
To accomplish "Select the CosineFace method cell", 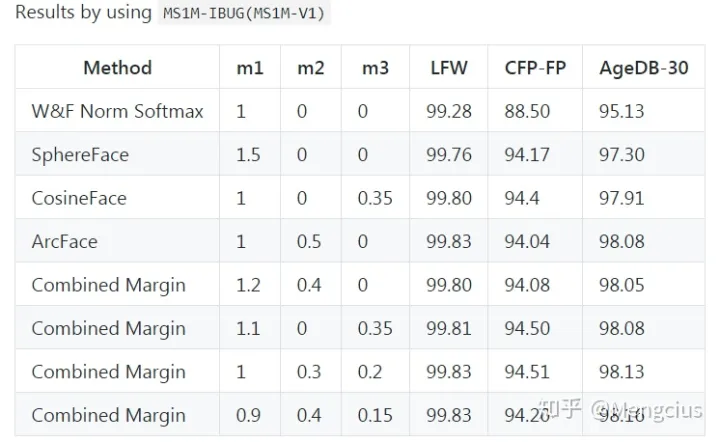I will (79, 198).
